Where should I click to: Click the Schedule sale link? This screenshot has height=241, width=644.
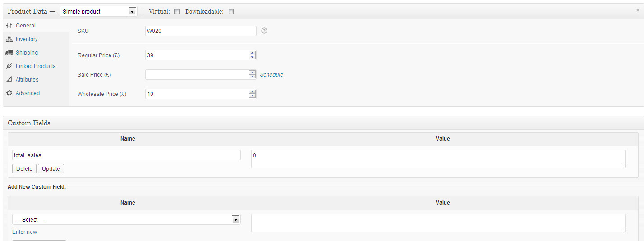tap(271, 75)
